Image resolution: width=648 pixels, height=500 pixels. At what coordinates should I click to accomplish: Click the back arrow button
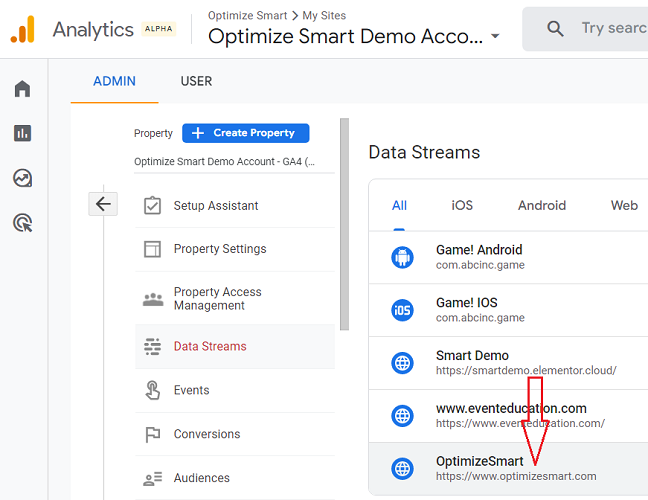click(x=103, y=204)
